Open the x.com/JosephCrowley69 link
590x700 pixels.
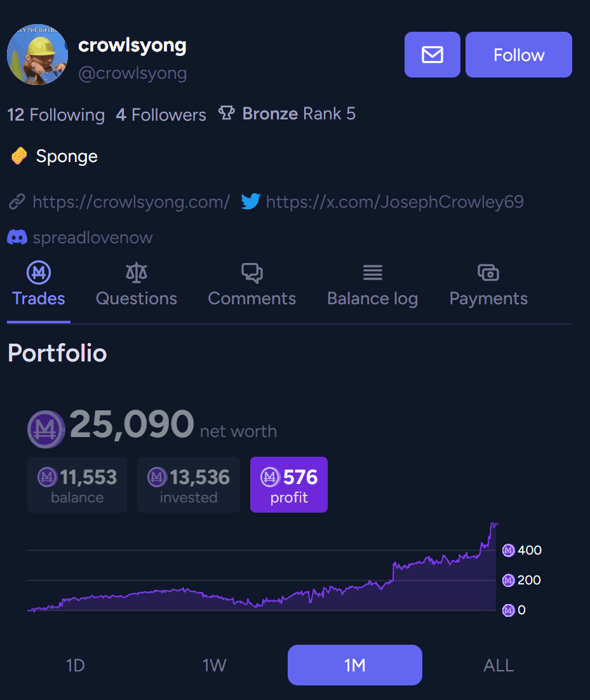click(x=394, y=202)
